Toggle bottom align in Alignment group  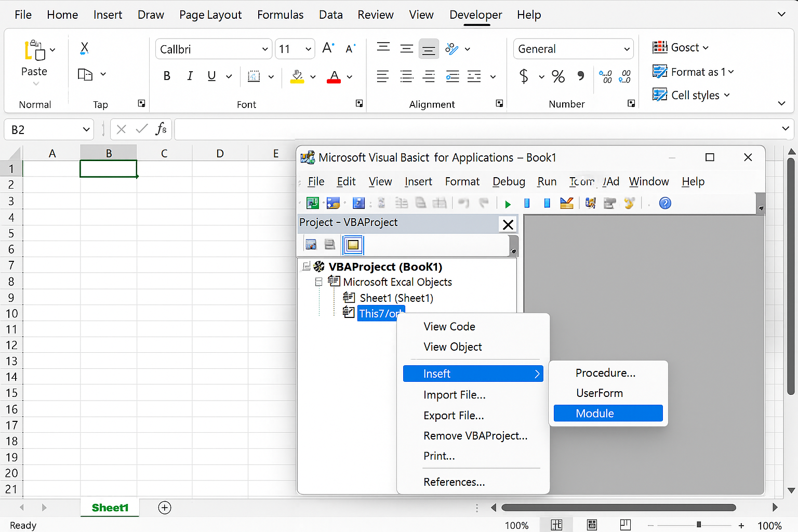pyautogui.click(x=429, y=49)
